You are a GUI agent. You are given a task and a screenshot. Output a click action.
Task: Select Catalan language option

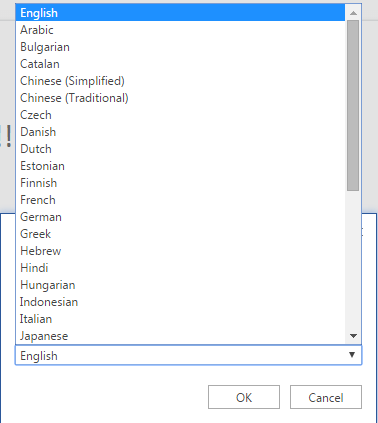180,64
